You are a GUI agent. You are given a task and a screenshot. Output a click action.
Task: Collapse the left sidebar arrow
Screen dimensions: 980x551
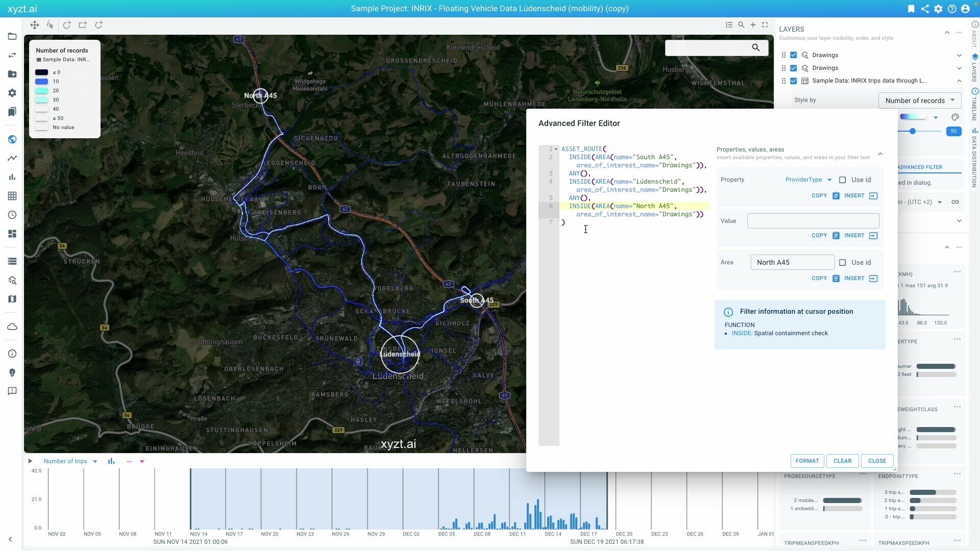tap(10, 539)
